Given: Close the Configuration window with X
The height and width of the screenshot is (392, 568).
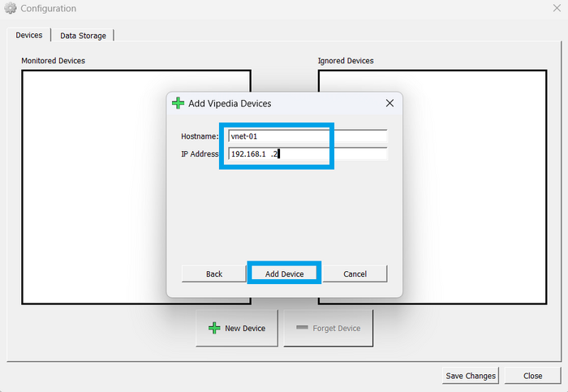Looking at the screenshot, I should (557, 8).
